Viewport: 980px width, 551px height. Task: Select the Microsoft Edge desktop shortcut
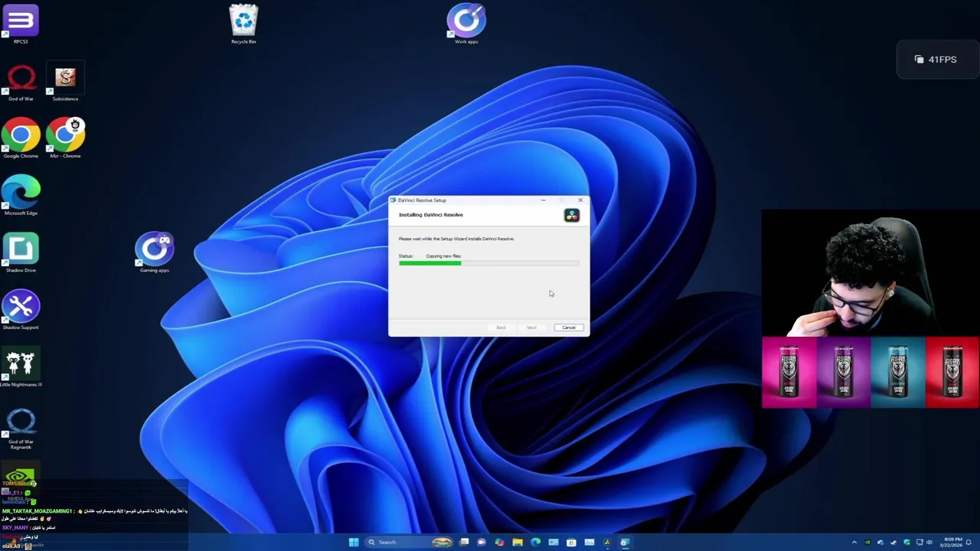click(21, 195)
